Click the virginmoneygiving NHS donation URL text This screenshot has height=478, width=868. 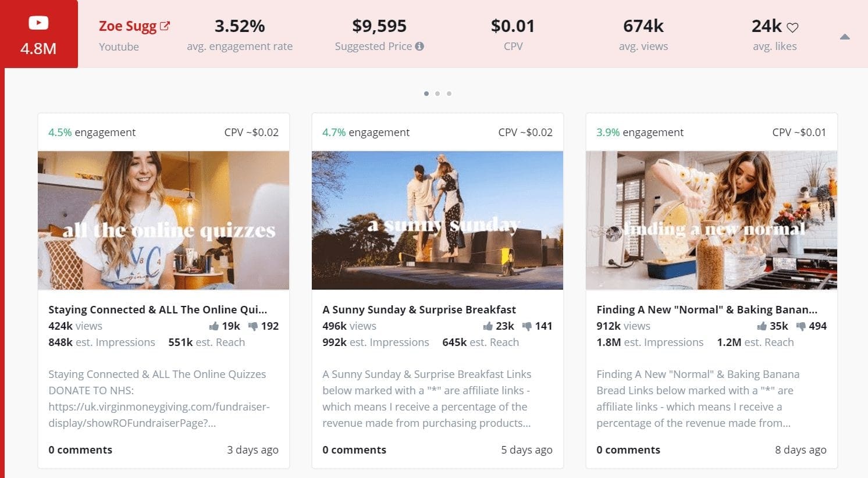pos(159,415)
